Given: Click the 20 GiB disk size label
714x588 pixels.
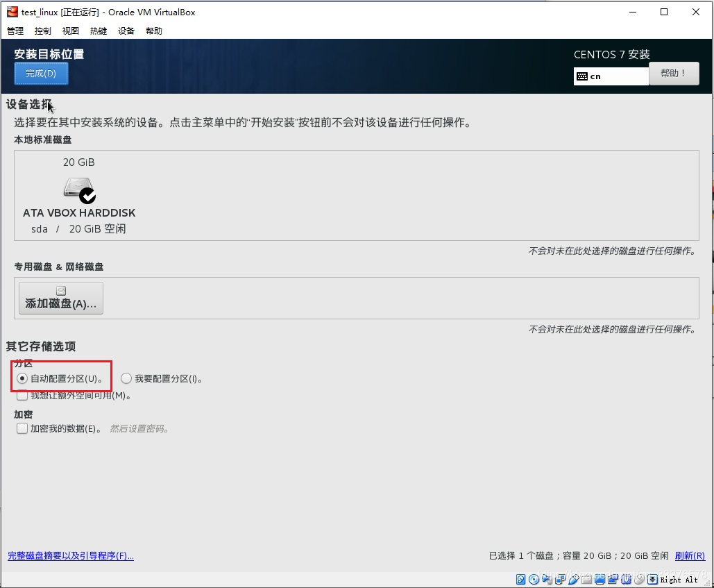Looking at the screenshot, I should click(x=79, y=162).
